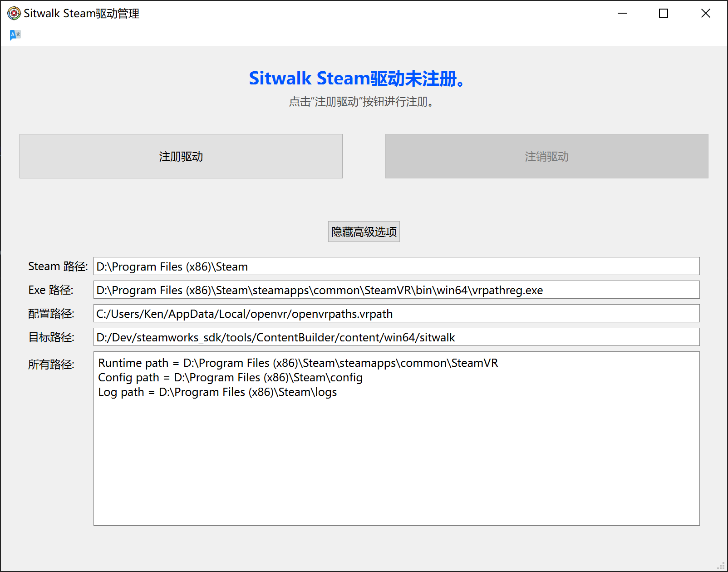Click inside the 所有路径 text area
This screenshot has height=572, width=728.
click(x=397, y=439)
